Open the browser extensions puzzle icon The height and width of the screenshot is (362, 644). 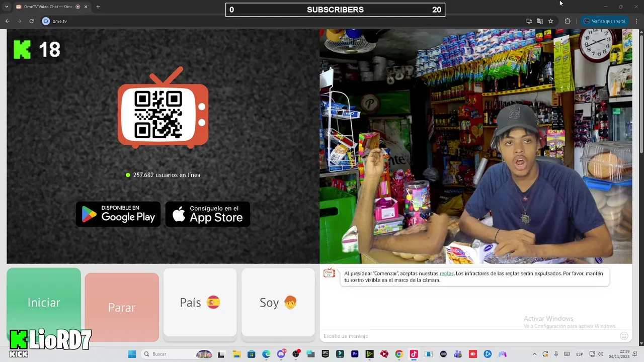(568, 21)
